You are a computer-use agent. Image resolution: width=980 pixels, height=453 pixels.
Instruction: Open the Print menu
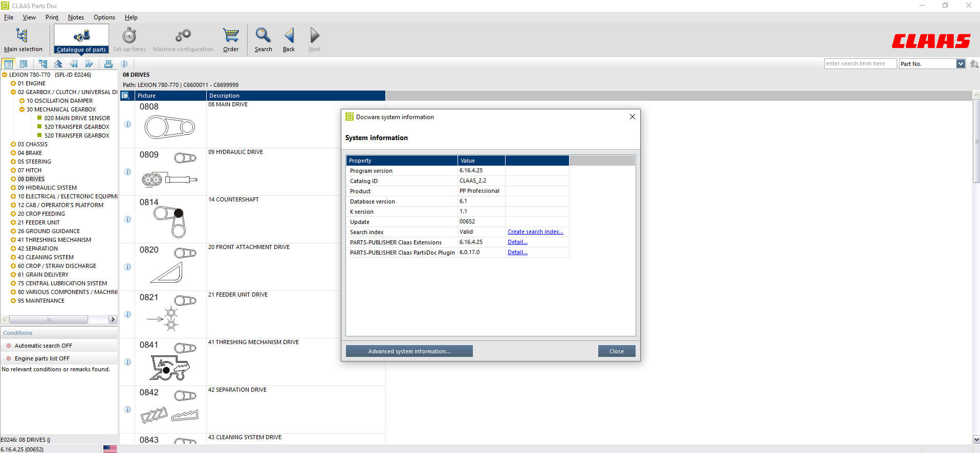click(52, 17)
